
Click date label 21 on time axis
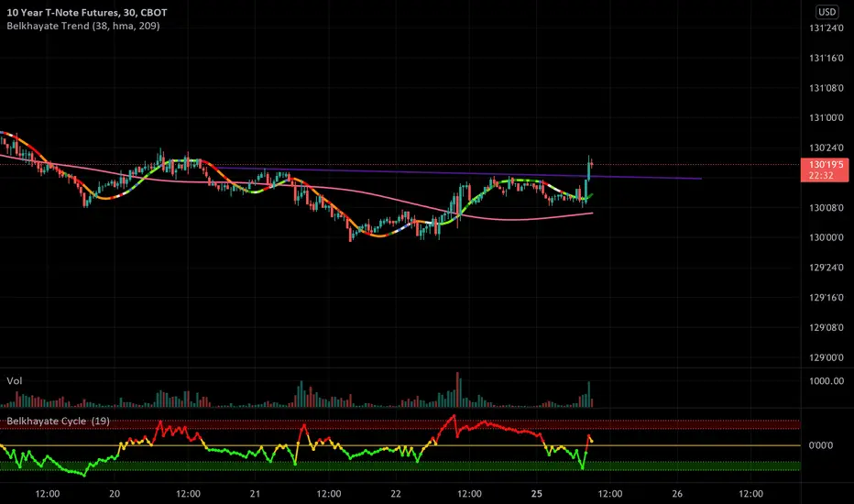255,494
